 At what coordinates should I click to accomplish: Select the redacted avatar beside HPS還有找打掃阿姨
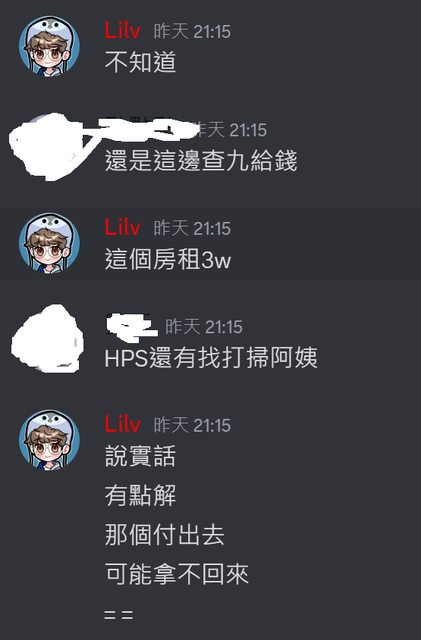point(48,339)
